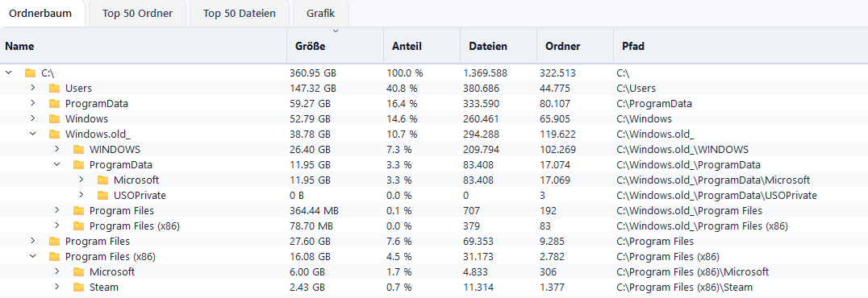Click the C:\ drive folder icon
Screen dimensions: 868x298
click(30, 73)
